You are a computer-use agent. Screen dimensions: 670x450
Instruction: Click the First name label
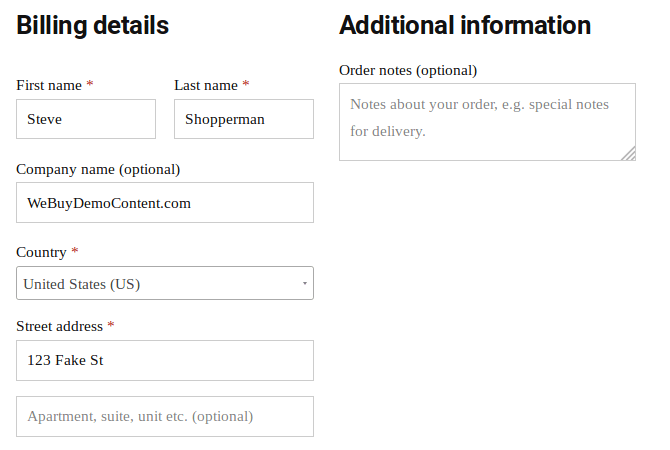(x=49, y=86)
